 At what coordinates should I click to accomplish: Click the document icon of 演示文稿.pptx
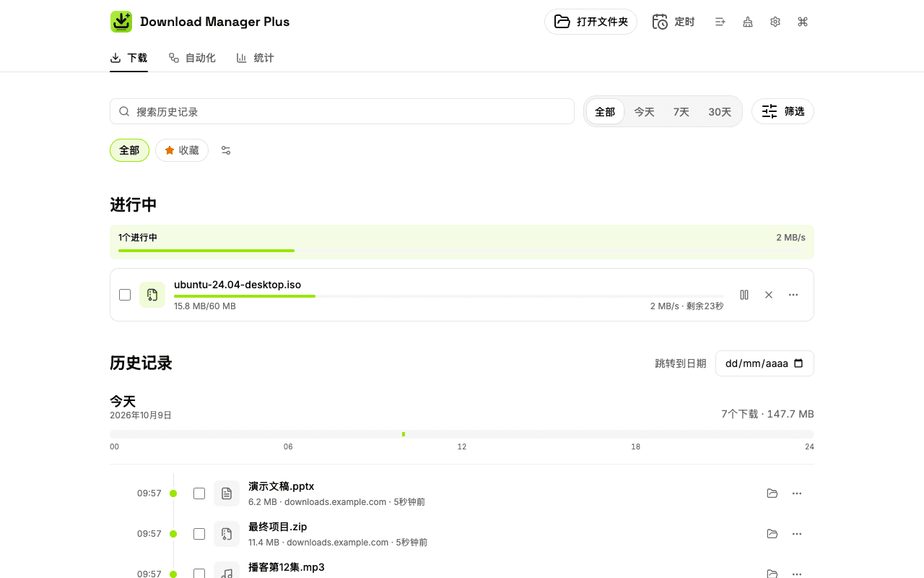coord(227,493)
